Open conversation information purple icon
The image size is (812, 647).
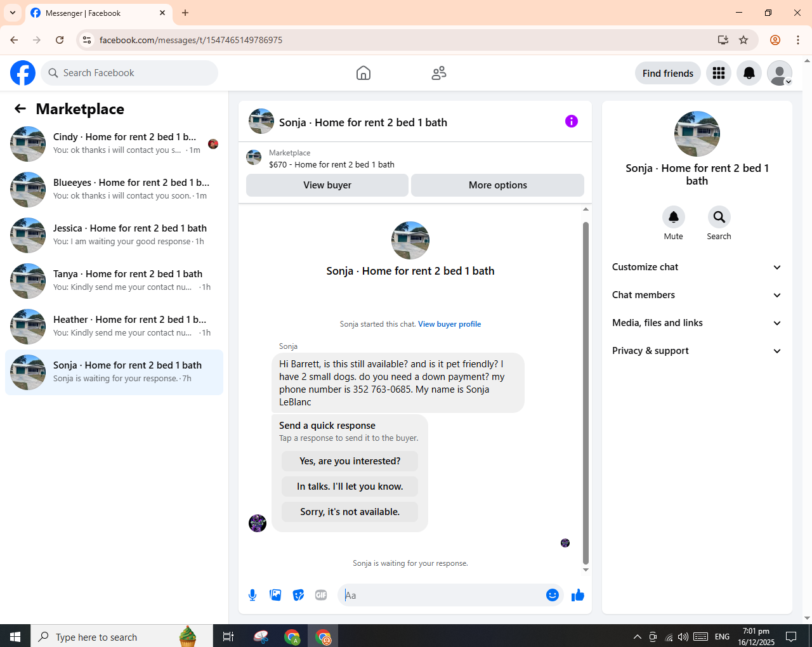572,121
